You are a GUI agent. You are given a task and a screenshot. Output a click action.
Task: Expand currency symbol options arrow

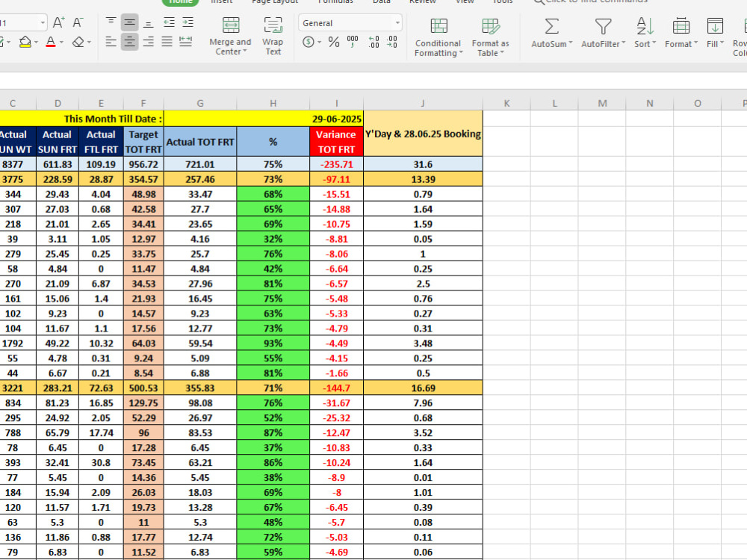(x=319, y=43)
